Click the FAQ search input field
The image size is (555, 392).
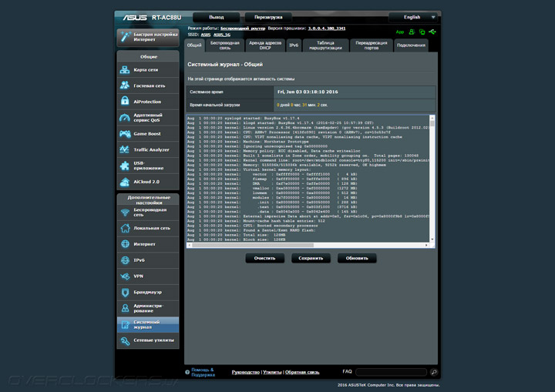pos(391,372)
